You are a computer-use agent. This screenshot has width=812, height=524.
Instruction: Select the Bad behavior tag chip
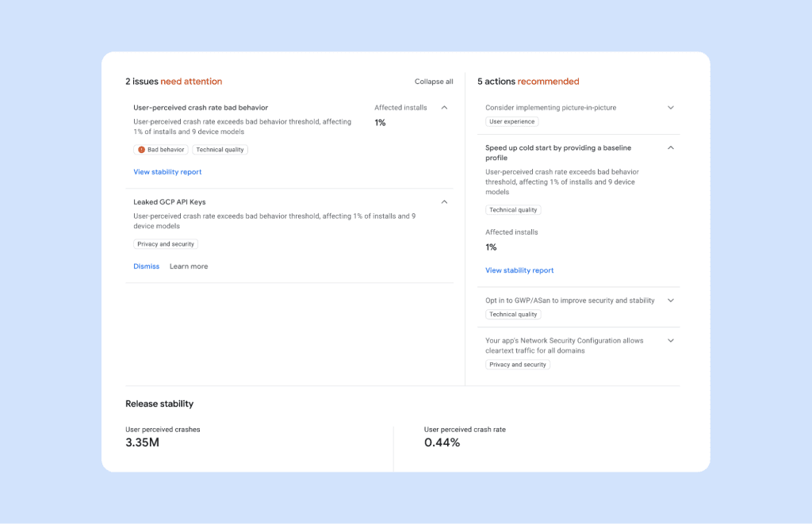[x=160, y=150]
